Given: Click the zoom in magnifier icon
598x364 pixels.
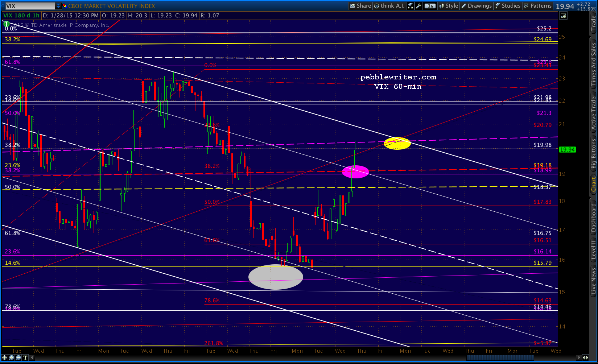Looking at the screenshot, I should click(x=12, y=358).
